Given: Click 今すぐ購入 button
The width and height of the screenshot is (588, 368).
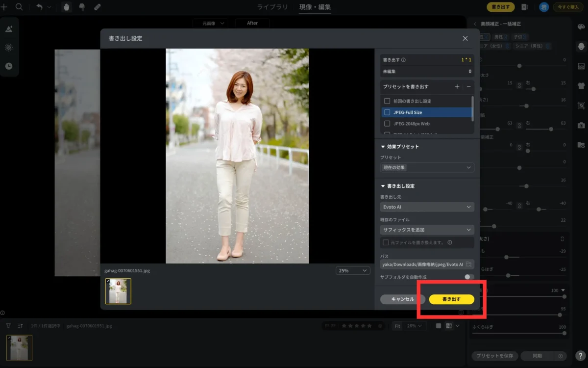Looking at the screenshot, I should 567,7.
